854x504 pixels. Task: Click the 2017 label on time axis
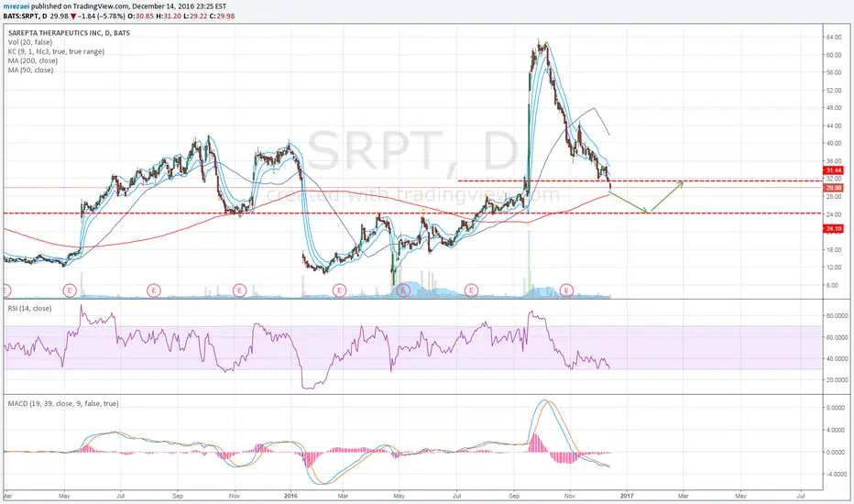[x=627, y=496]
